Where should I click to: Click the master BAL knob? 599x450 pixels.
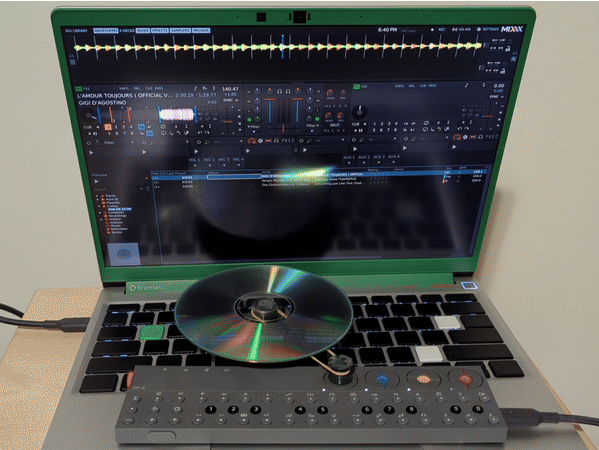[x=342, y=93]
